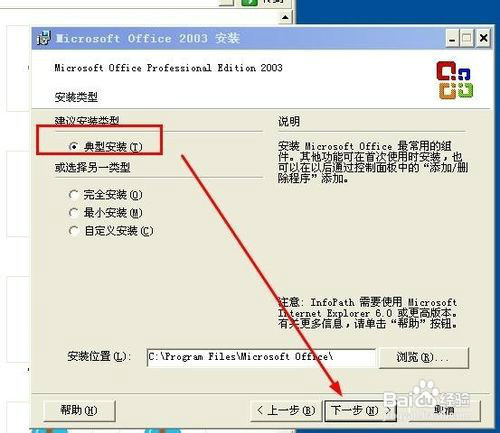Click Microsoft Office Professional Edition 2003 text

pyautogui.click(x=168, y=68)
